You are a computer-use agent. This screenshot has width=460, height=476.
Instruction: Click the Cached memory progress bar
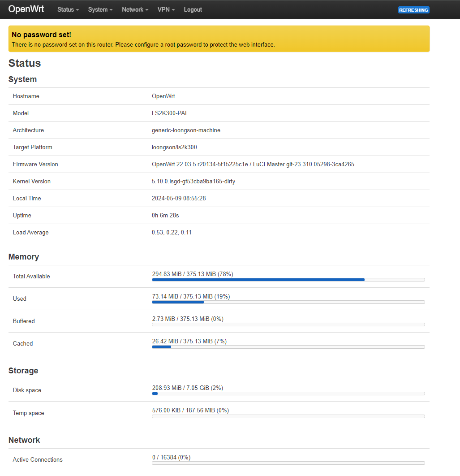point(288,347)
